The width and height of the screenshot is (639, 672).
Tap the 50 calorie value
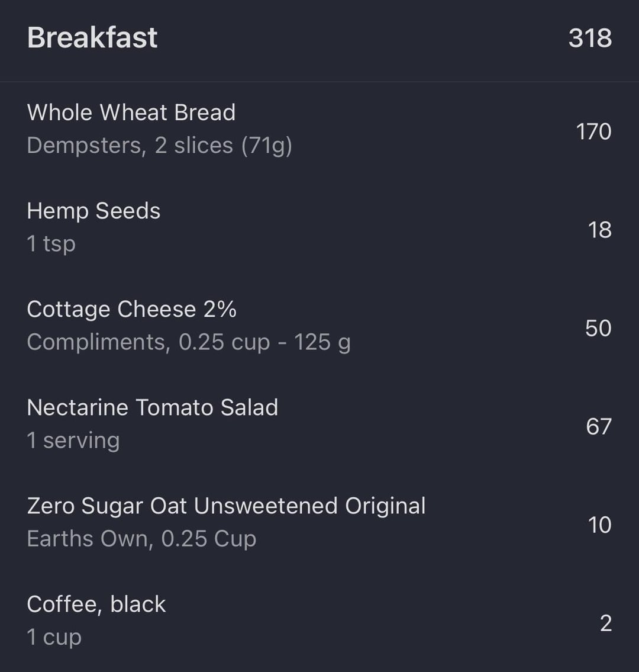[x=598, y=328]
